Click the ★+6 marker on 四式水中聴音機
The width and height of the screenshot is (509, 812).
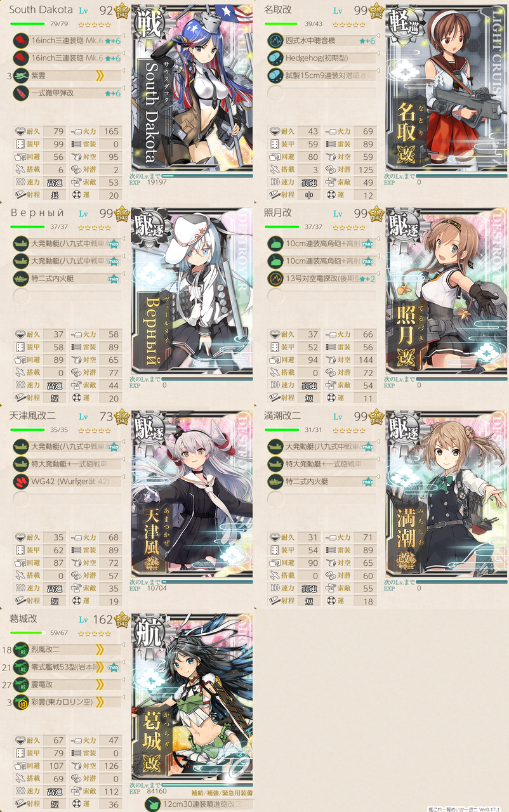[x=367, y=41]
